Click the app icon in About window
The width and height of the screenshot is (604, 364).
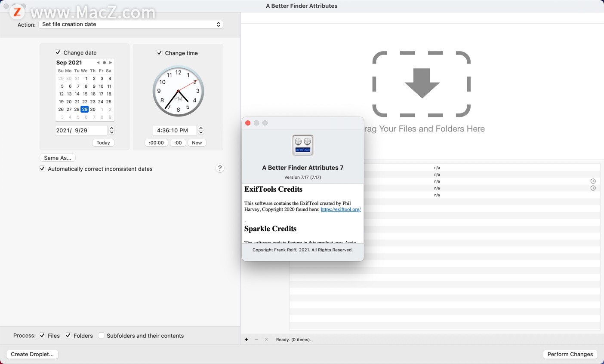[x=303, y=145]
